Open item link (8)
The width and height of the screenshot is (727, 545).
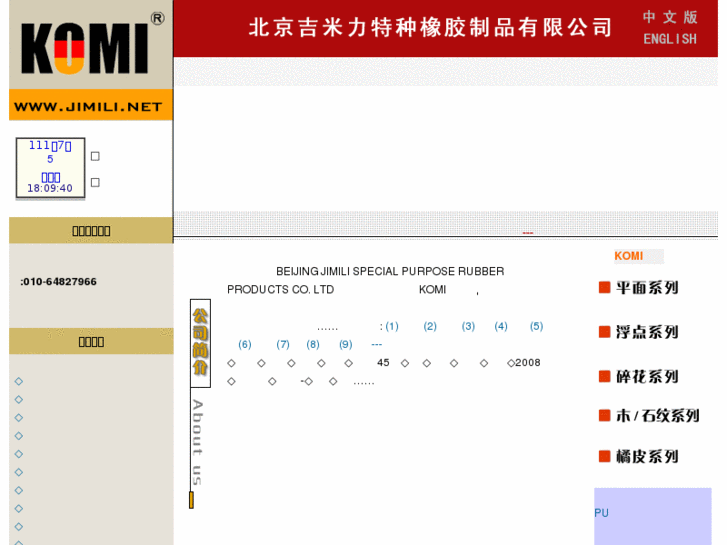click(313, 345)
